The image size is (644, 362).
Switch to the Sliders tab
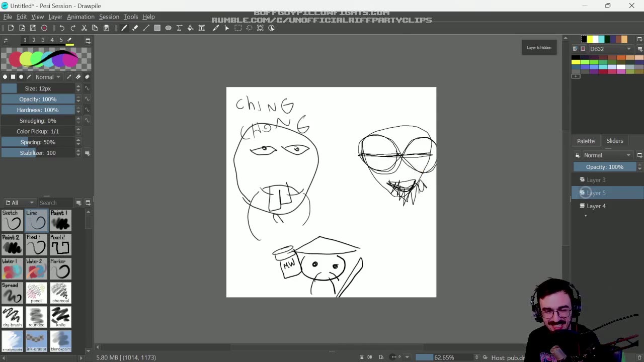[x=615, y=141]
